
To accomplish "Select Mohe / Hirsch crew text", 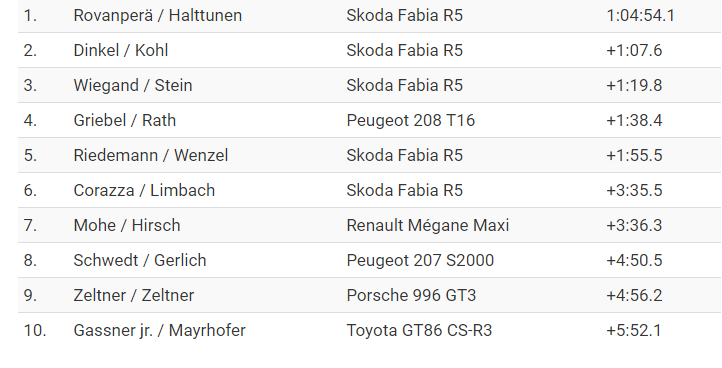I will coord(127,225).
